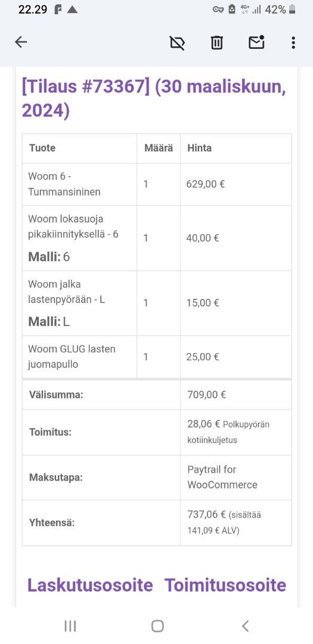Open the three-dot overflow menu
The width and height of the screenshot is (313, 644).
click(293, 42)
